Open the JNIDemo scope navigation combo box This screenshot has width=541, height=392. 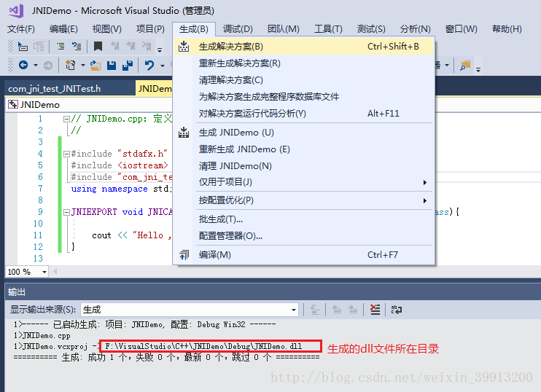coord(90,104)
